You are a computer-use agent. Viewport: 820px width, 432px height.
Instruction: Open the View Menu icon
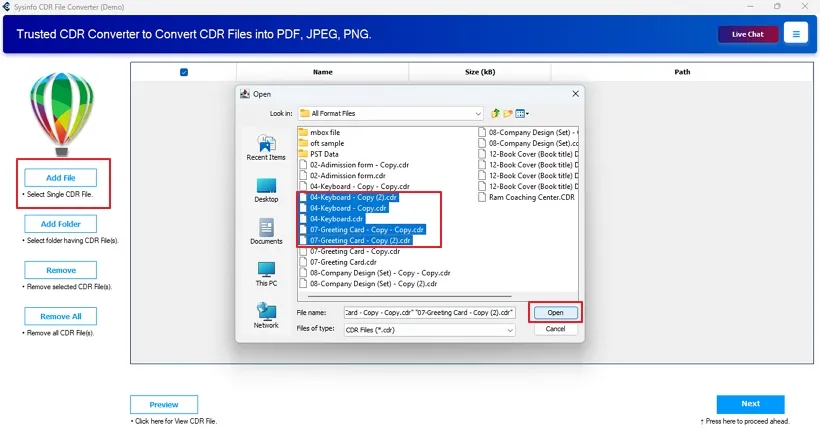[523, 114]
